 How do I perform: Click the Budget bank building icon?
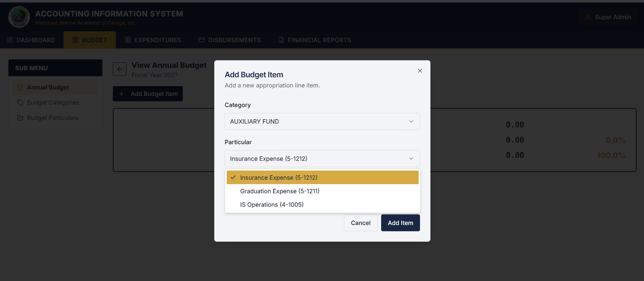tap(75, 40)
